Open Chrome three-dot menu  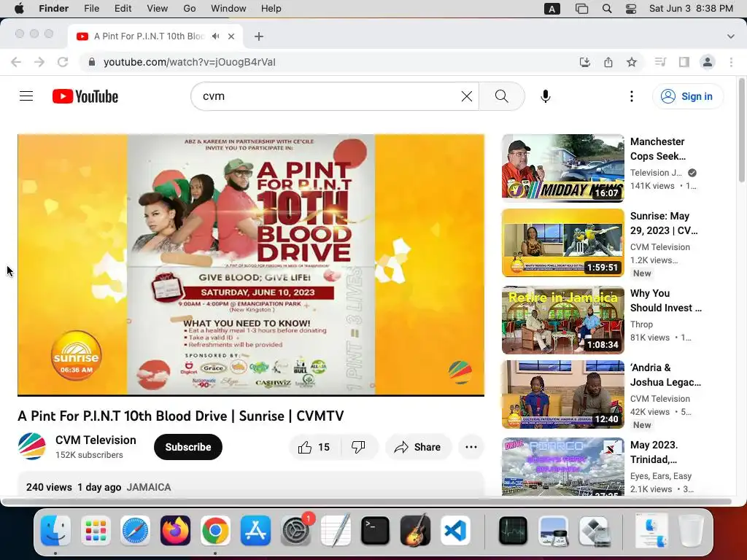731,62
